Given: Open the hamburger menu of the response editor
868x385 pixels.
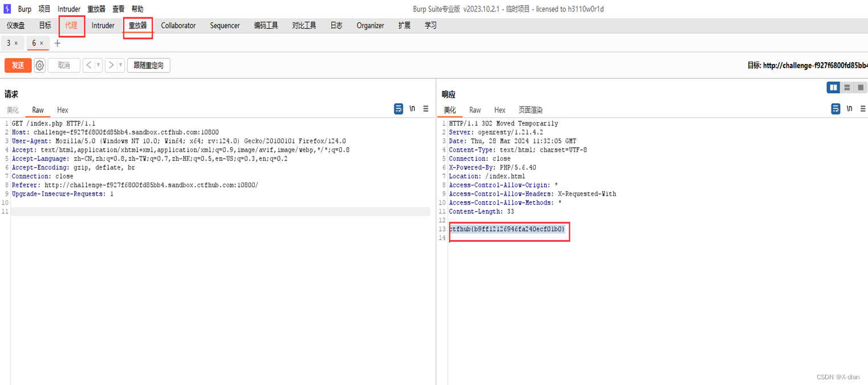Looking at the screenshot, I should pos(863,108).
